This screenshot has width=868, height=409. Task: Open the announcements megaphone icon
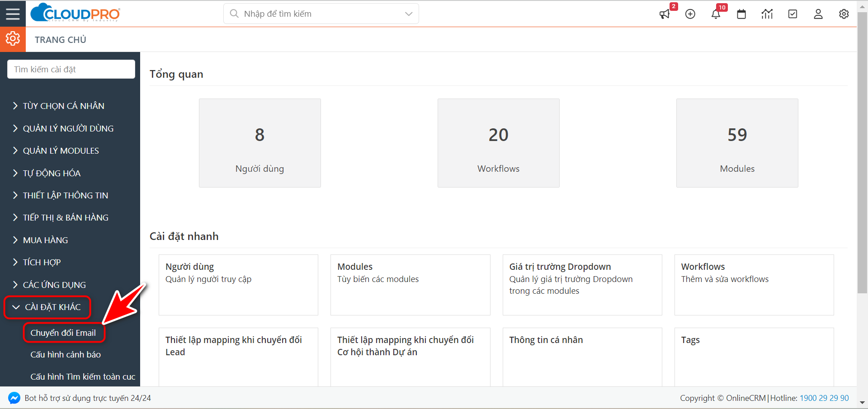pos(664,14)
